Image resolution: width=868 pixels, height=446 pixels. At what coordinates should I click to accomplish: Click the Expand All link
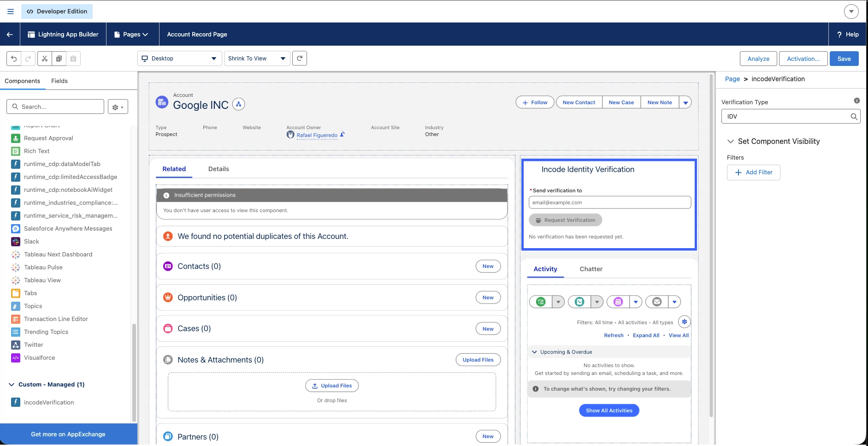click(x=646, y=335)
